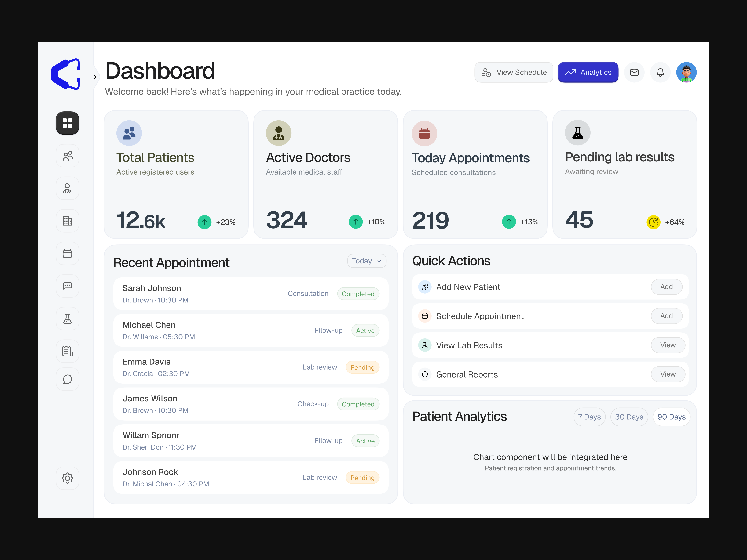Select the Lab flask icon in sidebar
Screen dimensions: 747x560
point(67,318)
